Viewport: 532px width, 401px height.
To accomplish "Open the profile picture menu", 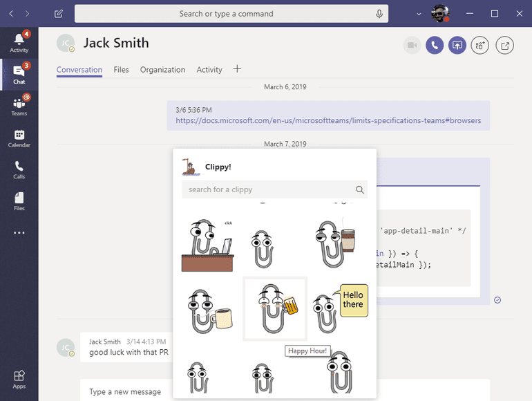I will coord(440,14).
